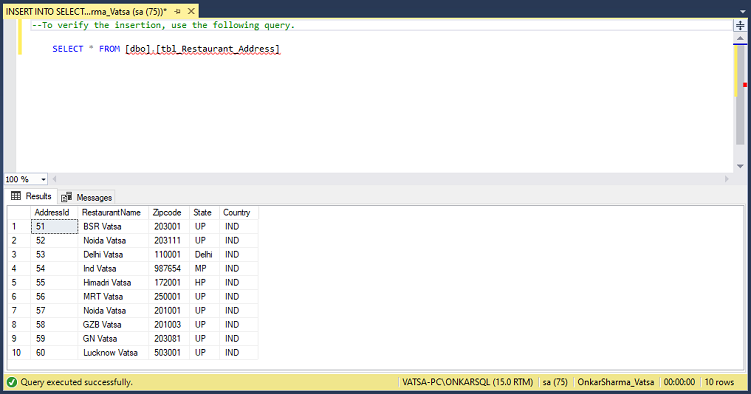Switch to the Results tab
This screenshot has height=394, width=751.
click(x=31, y=196)
